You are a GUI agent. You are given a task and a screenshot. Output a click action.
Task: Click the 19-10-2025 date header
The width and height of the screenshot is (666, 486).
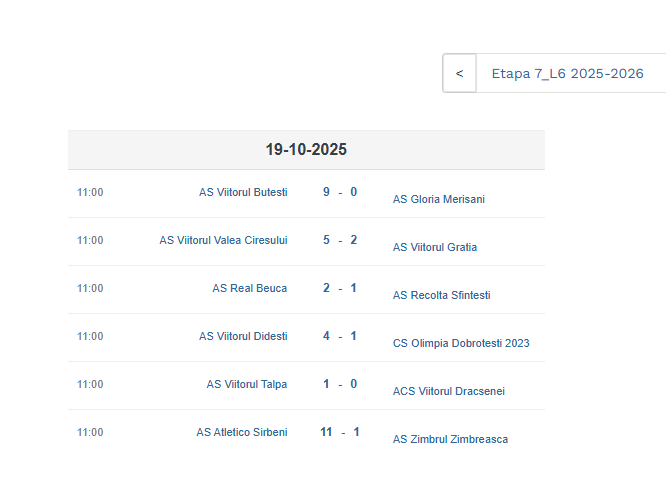tap(306, 150)
